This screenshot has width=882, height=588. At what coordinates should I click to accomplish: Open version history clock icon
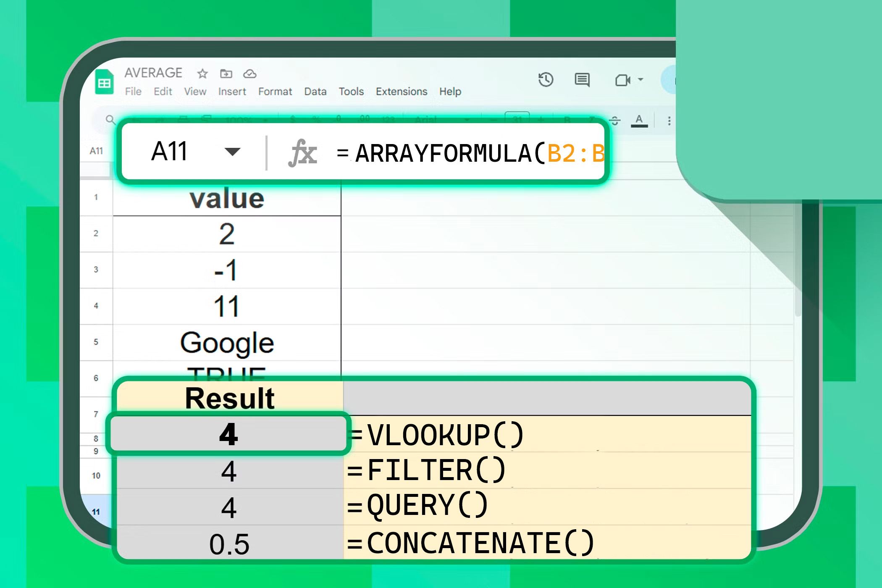click(546, 79)
